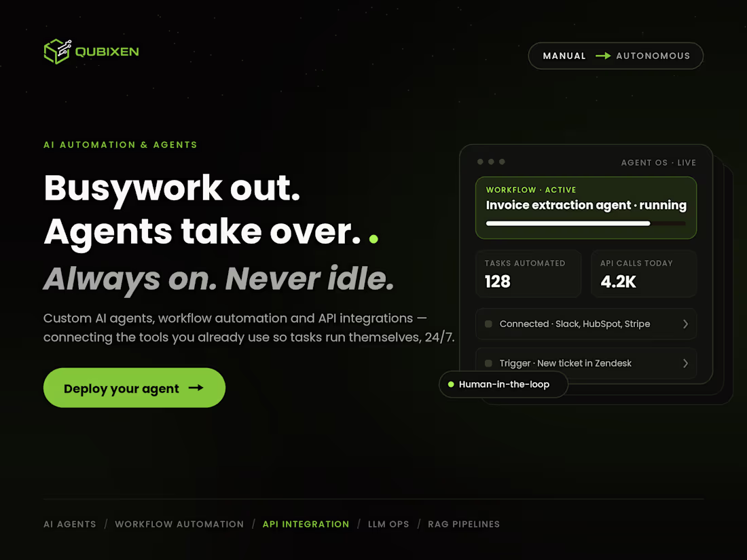The height and width of the screenshot is (560, 747).
Task: Click the third window dot in Agent OS panel
Action: [502, 162]
